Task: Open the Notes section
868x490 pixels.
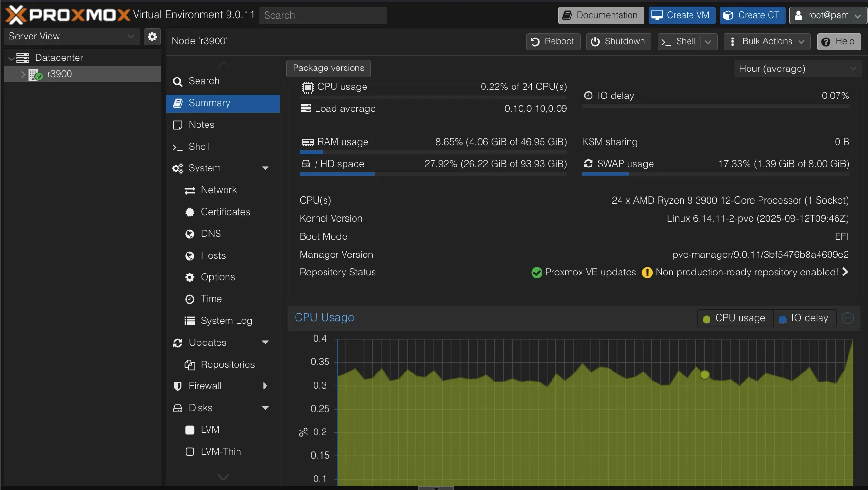Action: pos(201,125)
